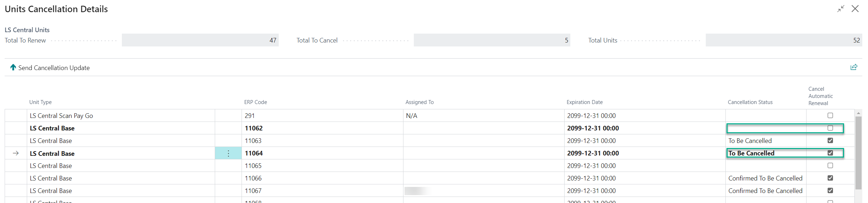Select the Total To Cancel value field

492,40
